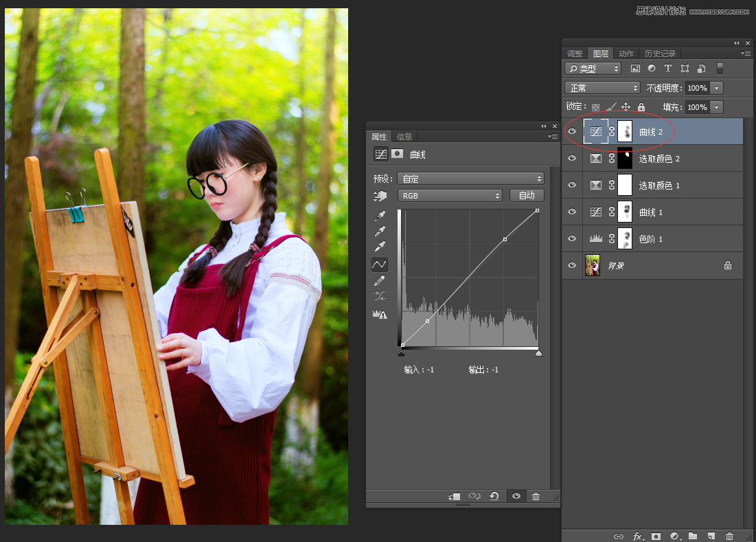
Task: Select the on-image targeted adjustment hand tool
Action: point(380,196)
